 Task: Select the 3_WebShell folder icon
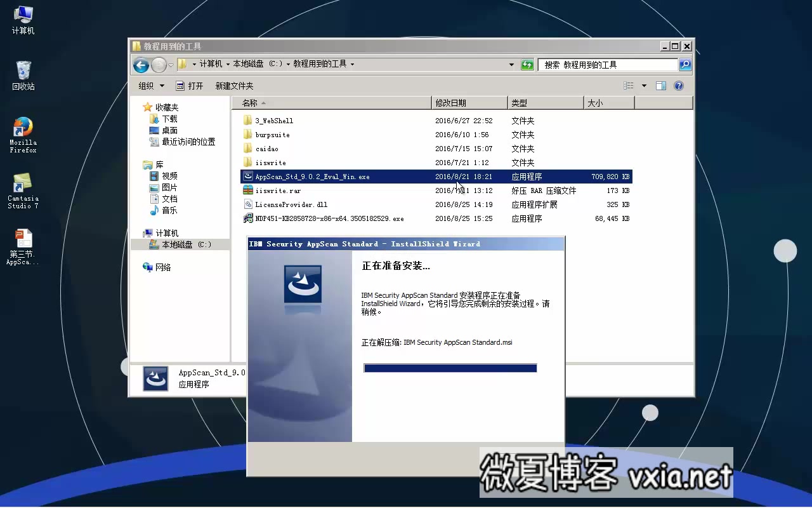click(x=248, y=121)
